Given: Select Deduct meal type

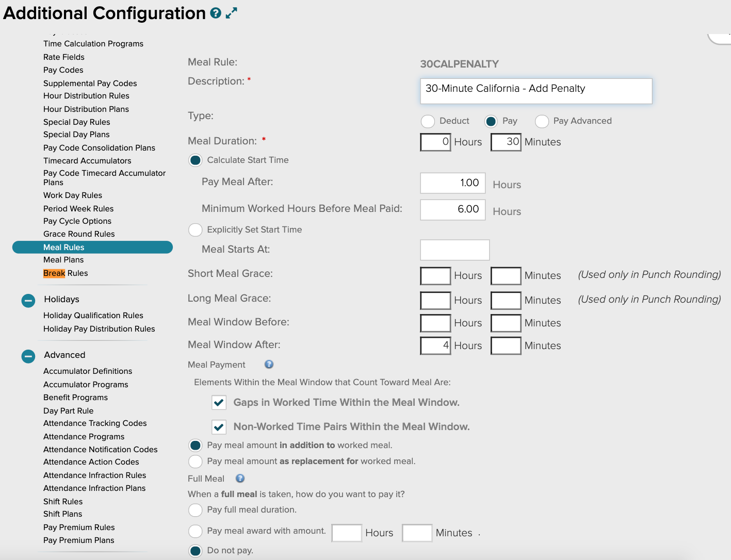Looking at the screenshot, I should 428,121.
